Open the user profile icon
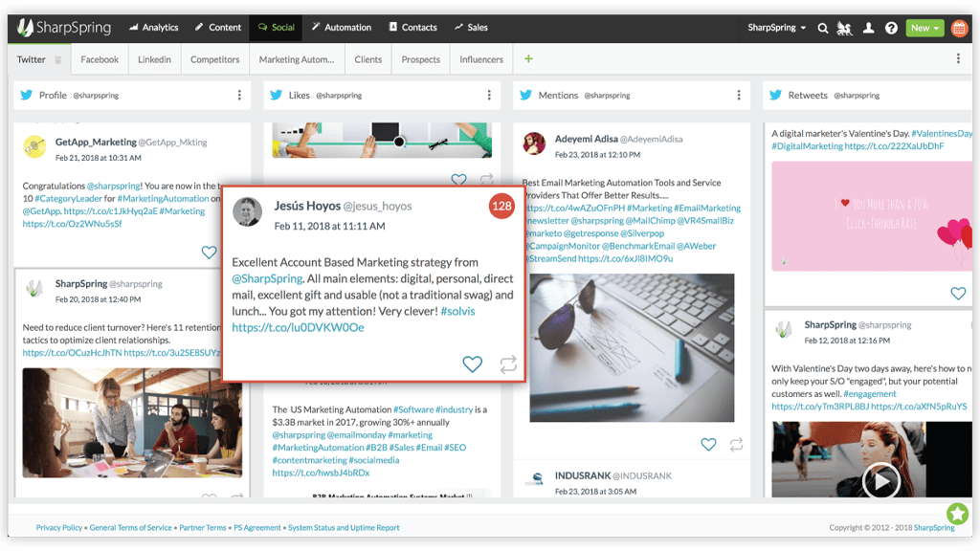The width and height of the screenshot is (980, 551). [x=868, y=28]
